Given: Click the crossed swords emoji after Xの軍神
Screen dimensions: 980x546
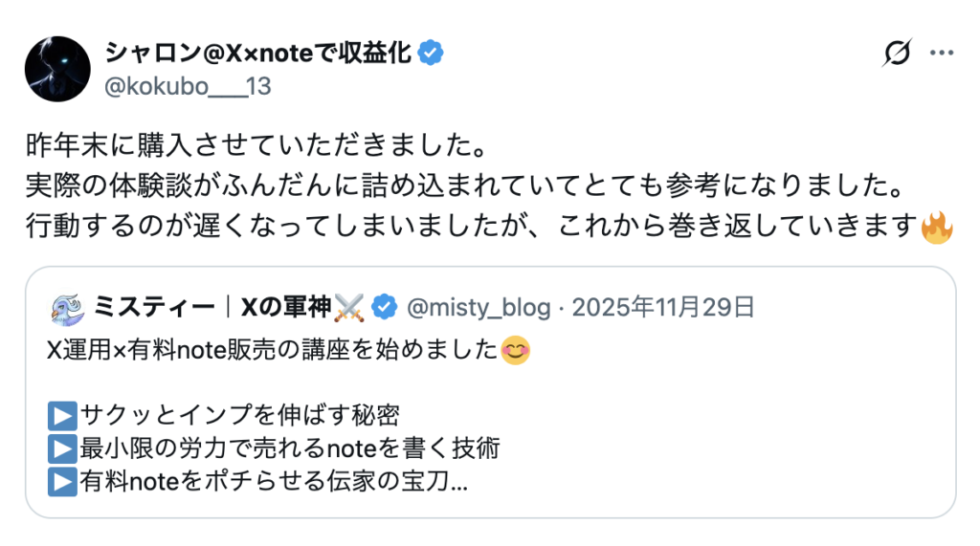Looking at the screenshot, I should click(x=349, y=307).
